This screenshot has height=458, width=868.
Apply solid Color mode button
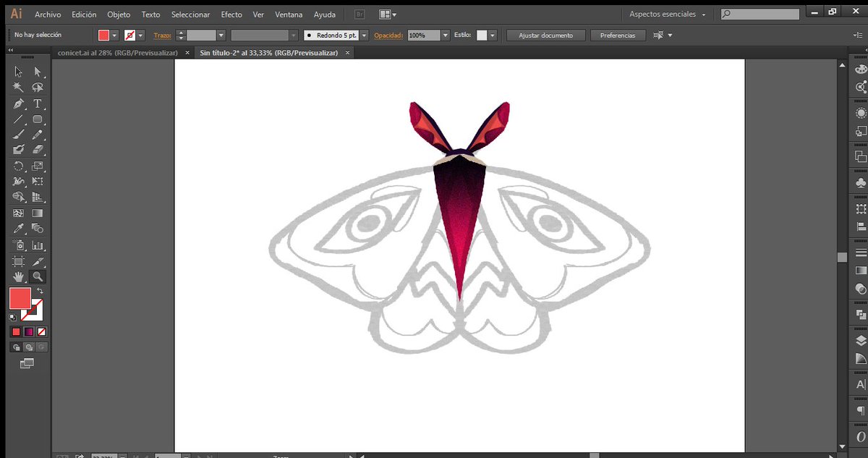coord(16,331)
